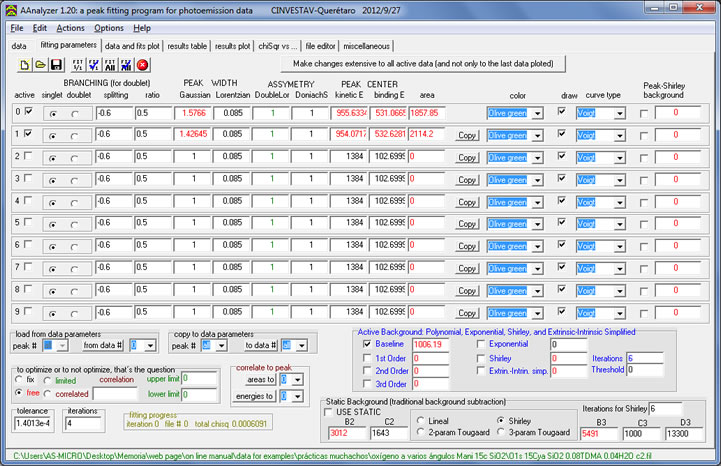Click the tolerance input field

pyautogui.click(x=30, y=423)
